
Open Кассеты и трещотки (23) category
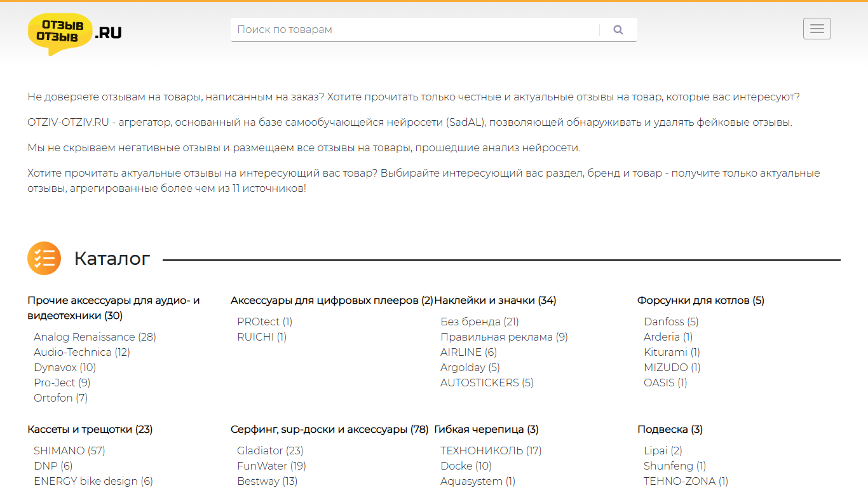click(90, 430)
